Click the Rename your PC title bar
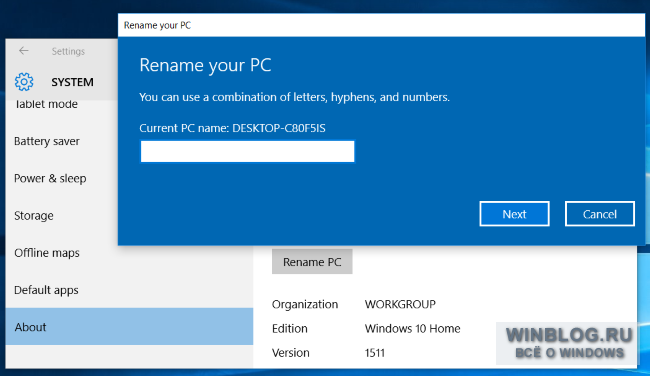The image size is (650, 376). click(381, 25)
